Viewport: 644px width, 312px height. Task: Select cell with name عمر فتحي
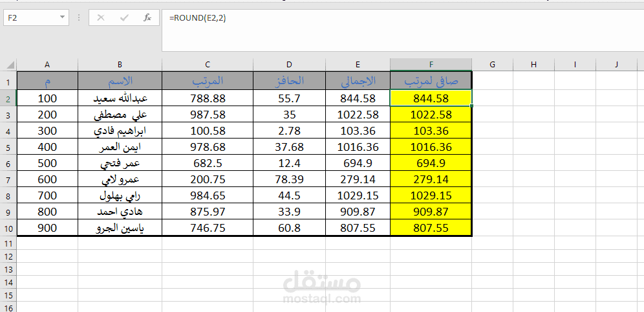(120, 163)
